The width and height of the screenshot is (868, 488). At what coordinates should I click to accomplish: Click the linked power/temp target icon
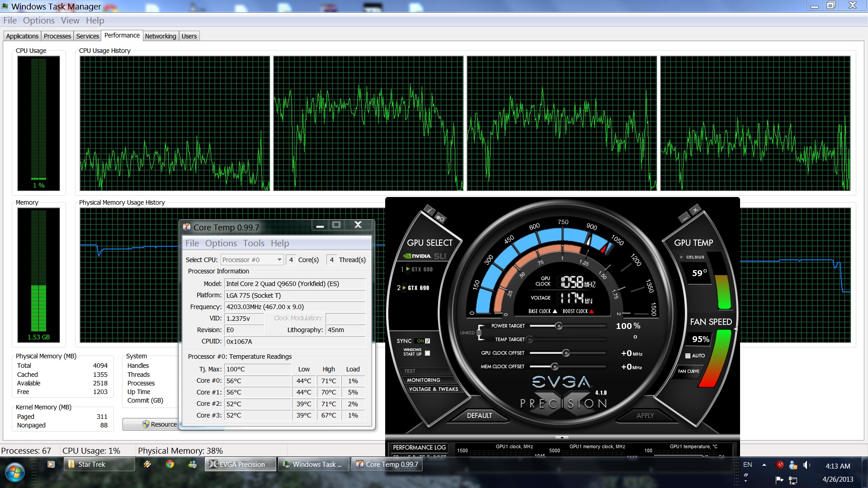point(479,333)
